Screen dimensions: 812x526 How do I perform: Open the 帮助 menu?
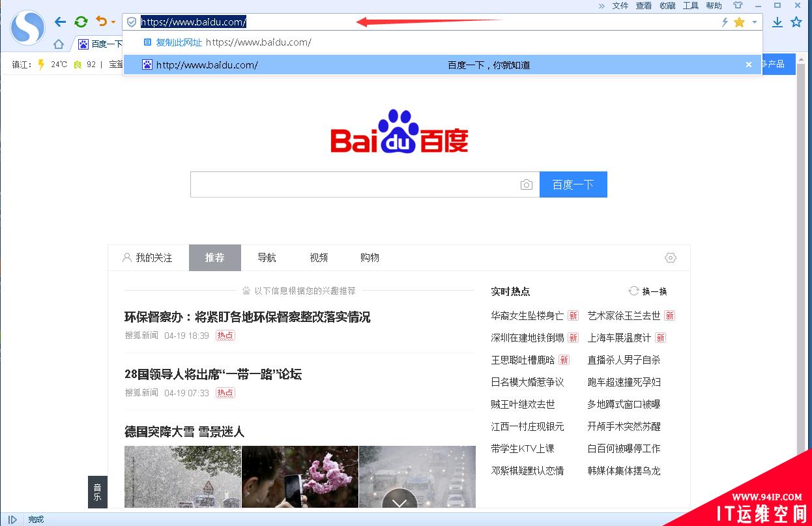coord(714,6)
